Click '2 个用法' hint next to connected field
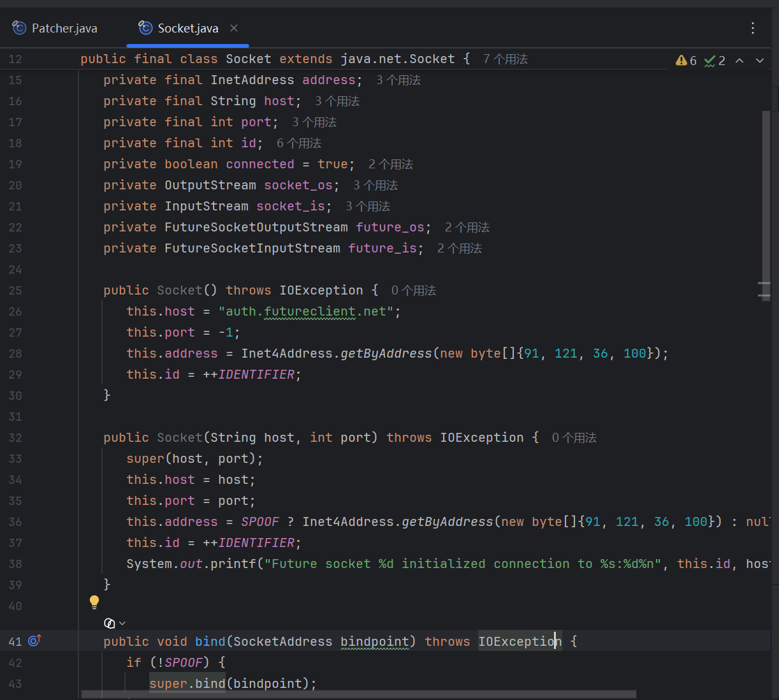The width and height of the screenshot is (779, 700). click(x=391, y=164)
